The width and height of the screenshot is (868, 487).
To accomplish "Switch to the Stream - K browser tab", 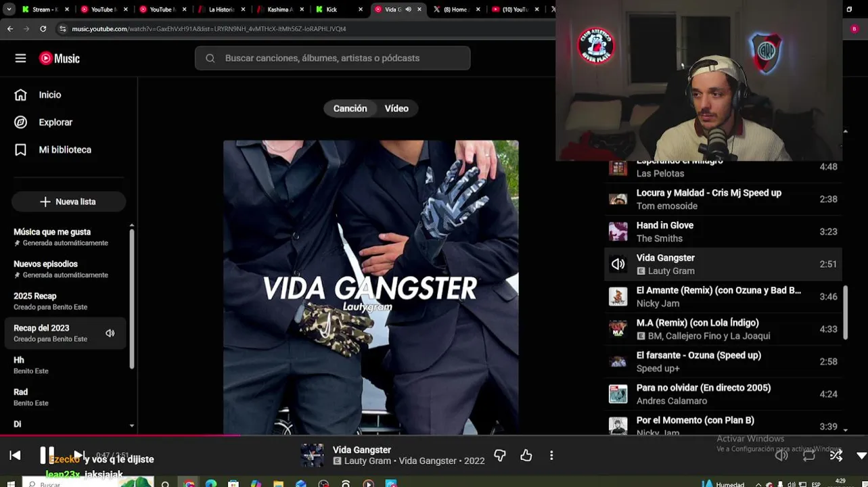I will [45, 9].
